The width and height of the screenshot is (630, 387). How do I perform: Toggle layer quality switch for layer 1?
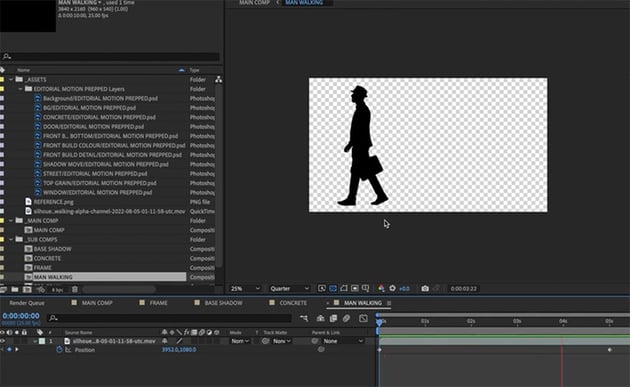[x=180, y=341]
